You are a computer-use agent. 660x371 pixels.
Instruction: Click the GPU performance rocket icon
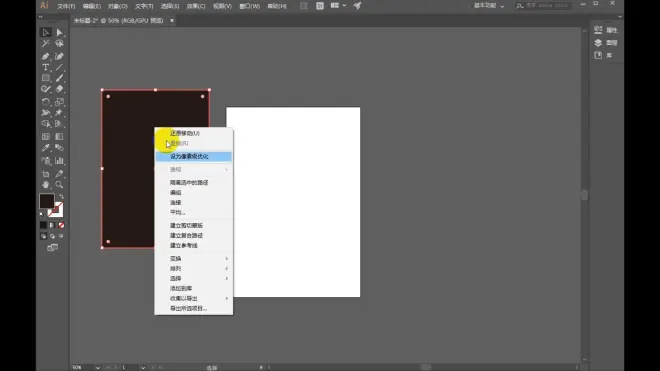click(x=357, y=5)
